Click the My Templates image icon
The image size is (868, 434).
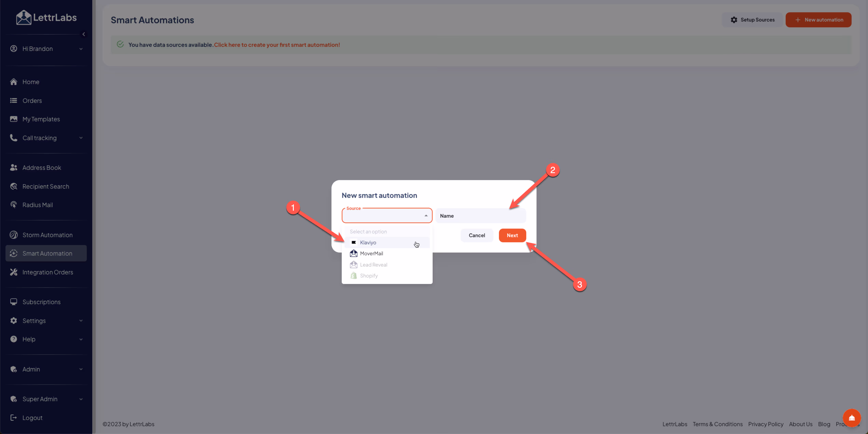click(x=13, y=119)
